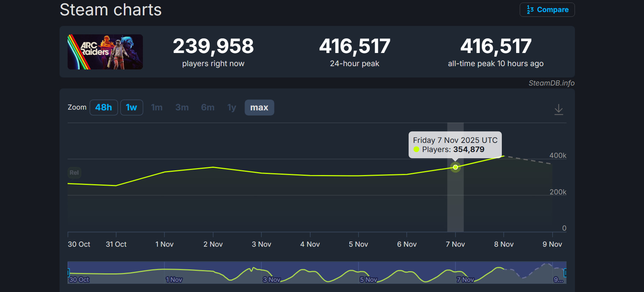Click the 5 Nov label in navigator

(368, 280)
